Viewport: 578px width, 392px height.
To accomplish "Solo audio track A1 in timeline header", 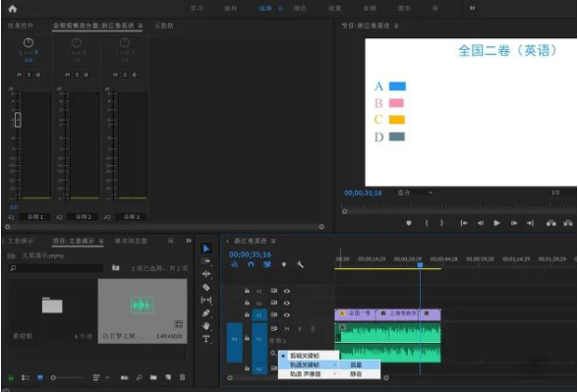I will click(299, 328).
